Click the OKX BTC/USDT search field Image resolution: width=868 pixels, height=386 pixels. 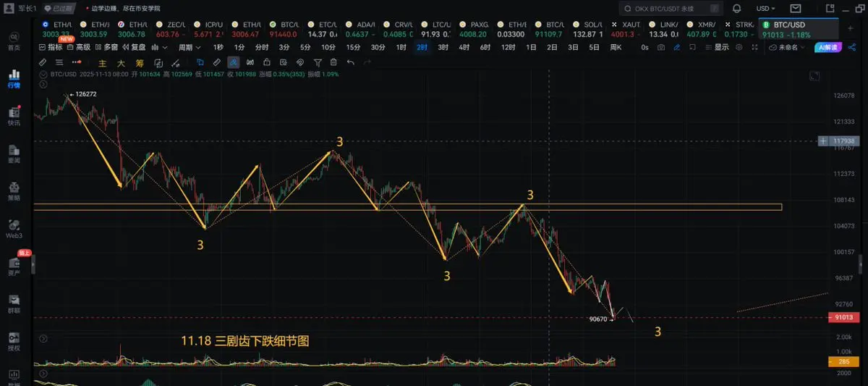tap(671, 9)
